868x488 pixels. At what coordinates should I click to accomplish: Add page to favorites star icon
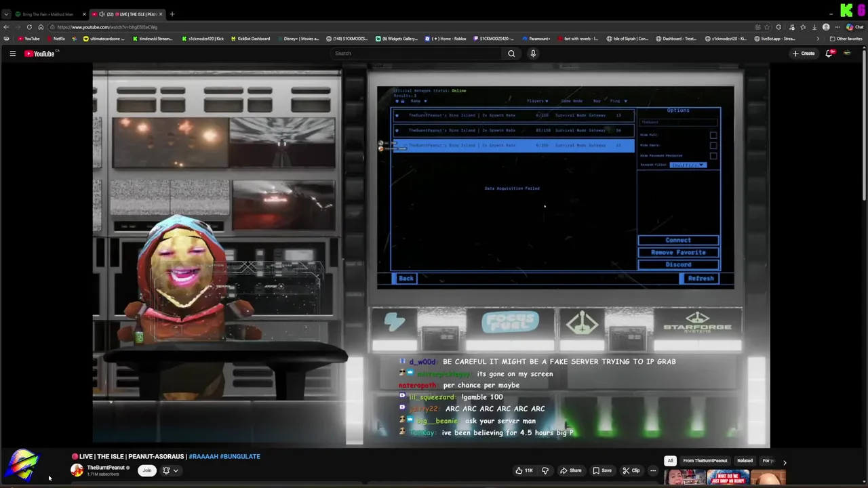click(x=768, y=27)
